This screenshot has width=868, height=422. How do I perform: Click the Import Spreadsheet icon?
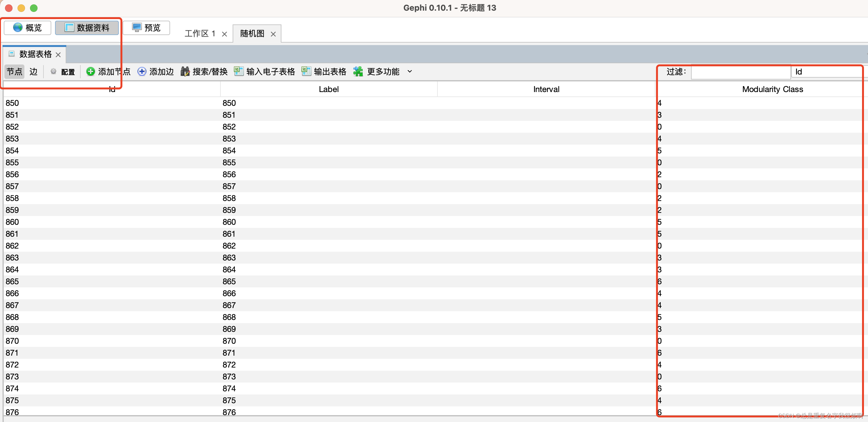[x=239, y=71]
